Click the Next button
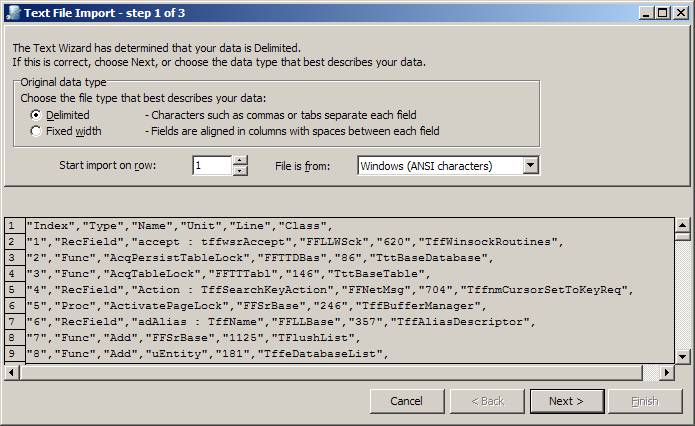Image resolution: width=695 pixels, height=426 pixels. coord(565,401)
